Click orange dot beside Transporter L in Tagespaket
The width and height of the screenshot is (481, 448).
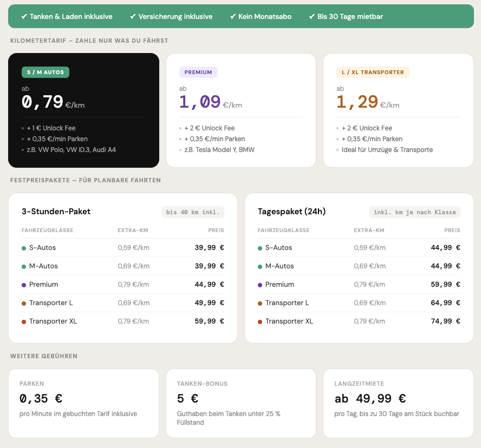tap(260, 304)
